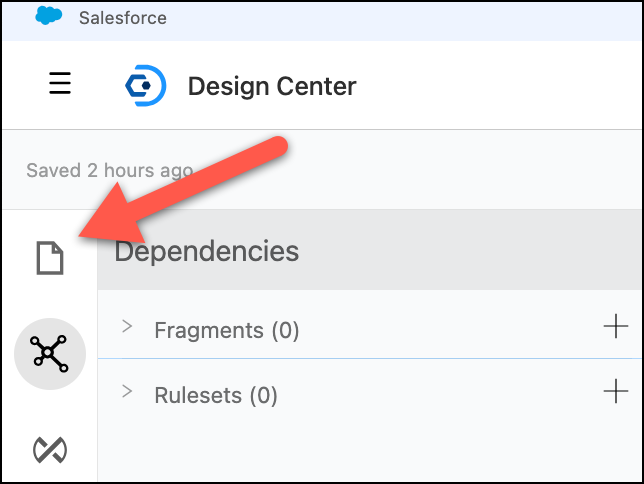This screenshot has width=644, height=484.
Task: Click the Design Center title text
Action: [271, 86]
